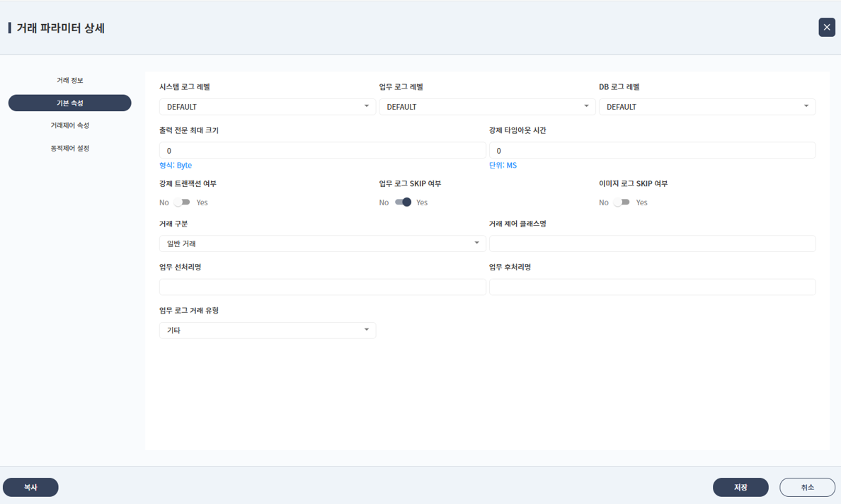Select the 기본 속성 tab
841x504 pixels.
pos(69,103)
